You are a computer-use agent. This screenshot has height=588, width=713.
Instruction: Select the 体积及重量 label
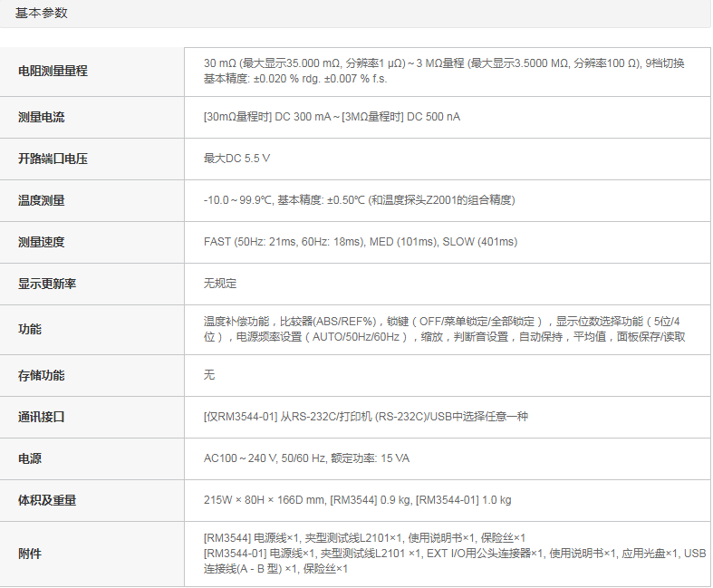(x=47, y=501)
